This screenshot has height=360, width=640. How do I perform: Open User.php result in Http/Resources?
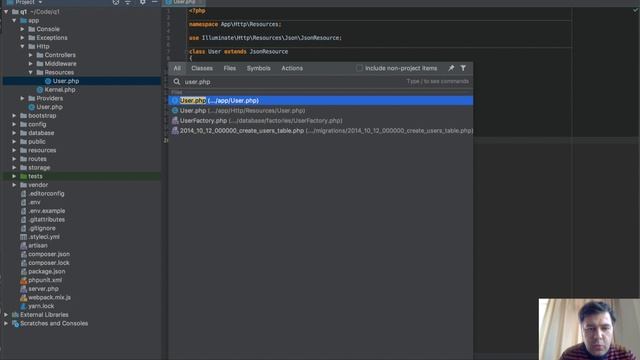[321, 111]
